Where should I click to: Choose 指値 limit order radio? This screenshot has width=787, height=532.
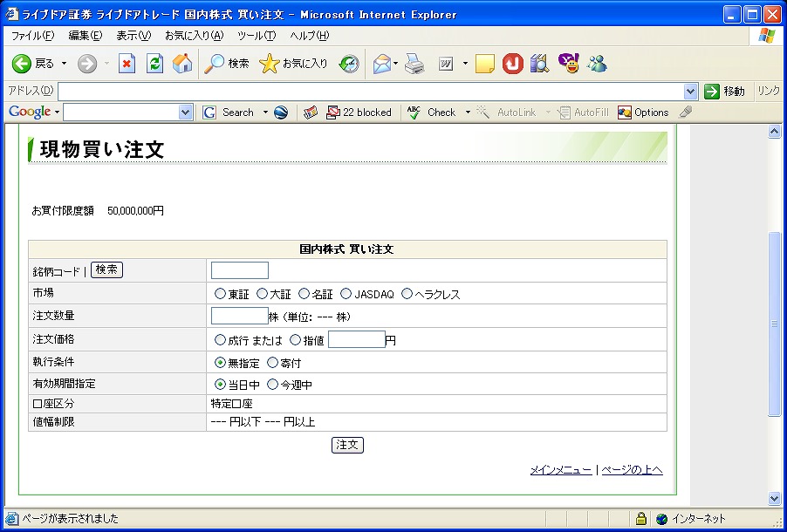[x=296, y=340]
